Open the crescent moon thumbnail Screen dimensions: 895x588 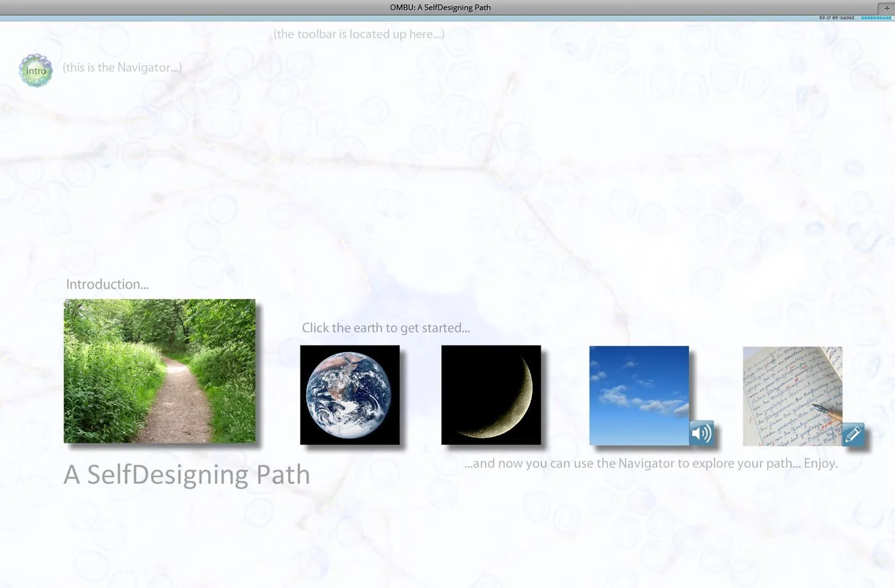(x=491, y=395)
